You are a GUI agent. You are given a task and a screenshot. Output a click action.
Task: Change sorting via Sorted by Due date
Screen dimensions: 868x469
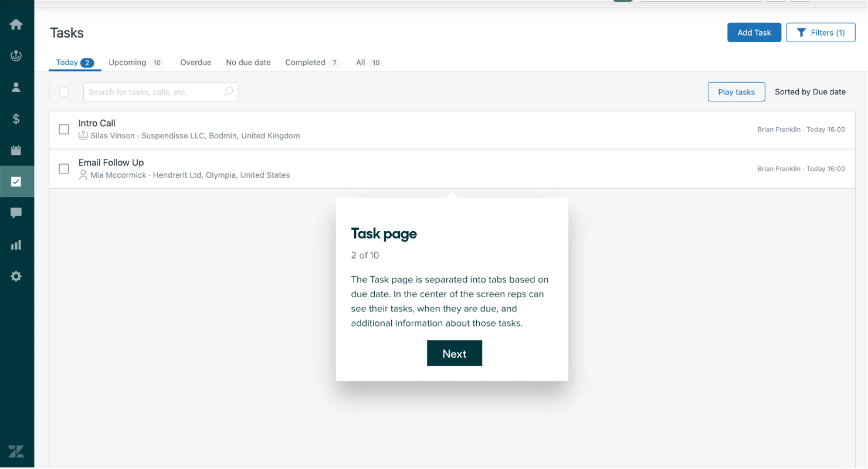point(811,91)
